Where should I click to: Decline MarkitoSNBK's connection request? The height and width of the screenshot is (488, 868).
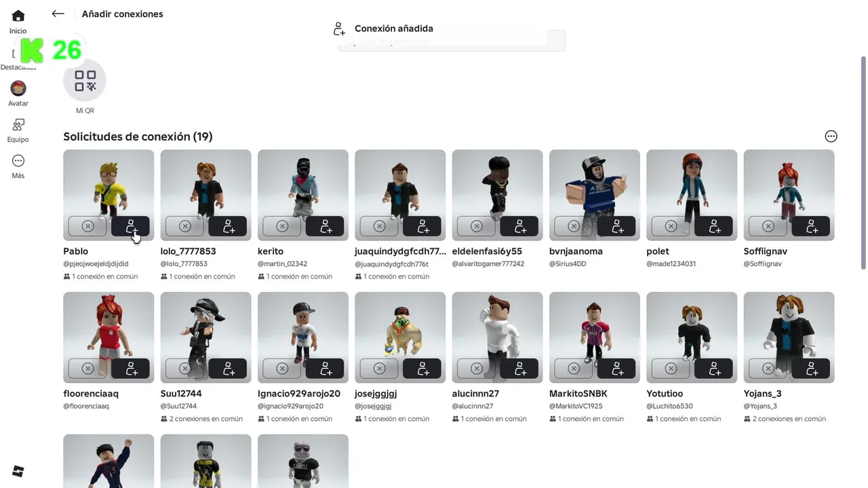click(574, 368)
